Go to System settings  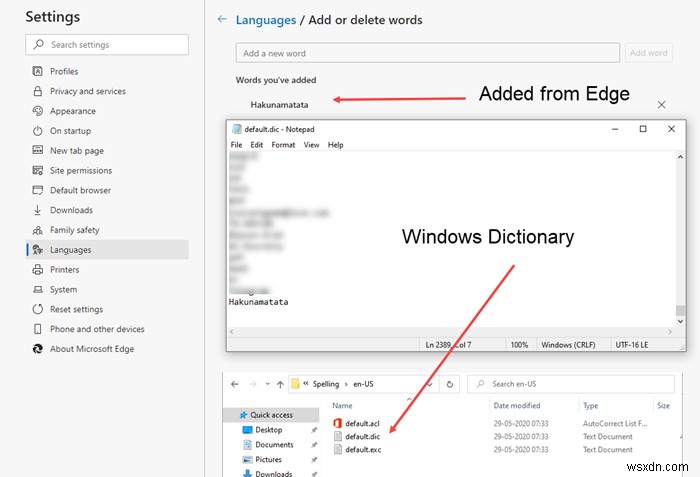pos(63,289)
